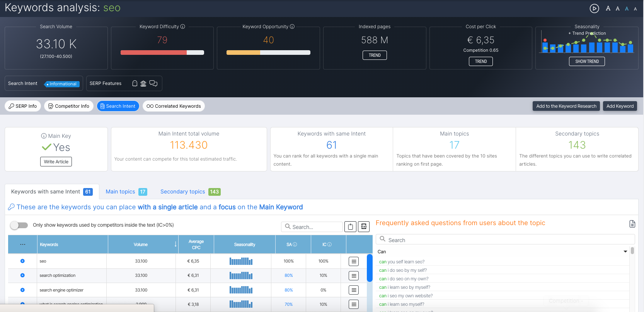Play the tutorial video icon
The image size is (644, 312).
pos(594,8)
